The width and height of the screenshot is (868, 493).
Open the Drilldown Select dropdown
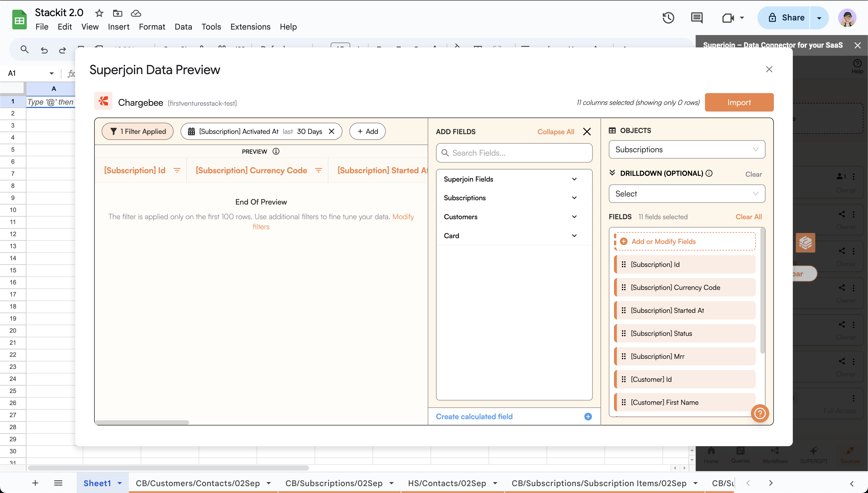[687, 194]
